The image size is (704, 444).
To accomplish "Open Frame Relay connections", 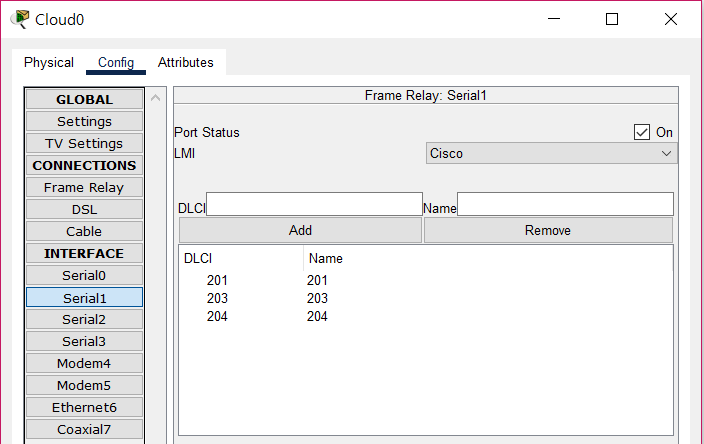I will (84, 187).
